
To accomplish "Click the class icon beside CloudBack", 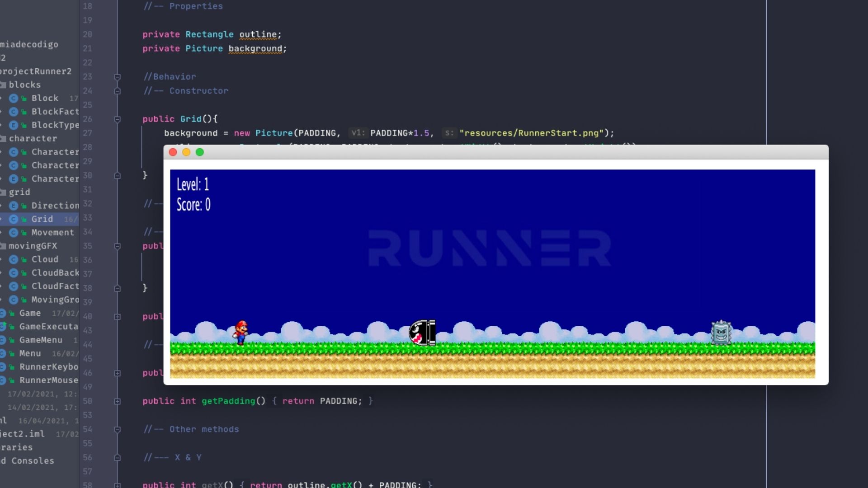I will pos(14,273).
